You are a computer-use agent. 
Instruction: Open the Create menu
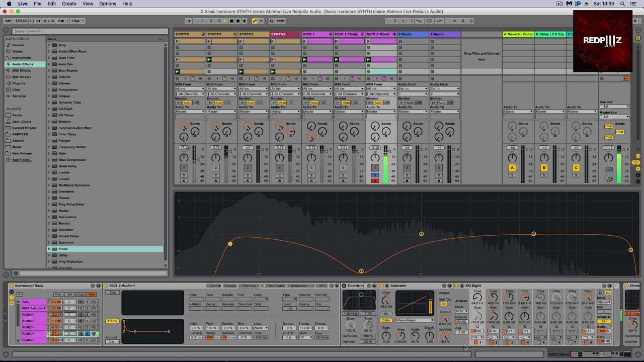pos(69,4)
